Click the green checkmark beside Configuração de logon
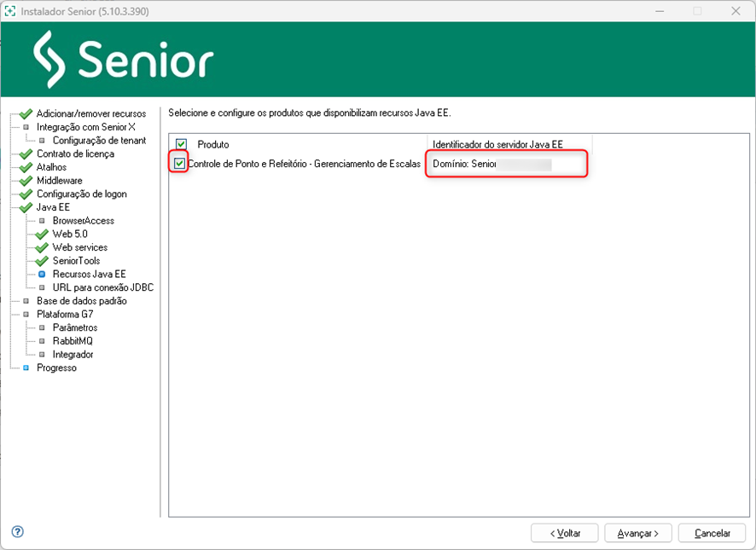756x550 pixels. pos(26,194)
